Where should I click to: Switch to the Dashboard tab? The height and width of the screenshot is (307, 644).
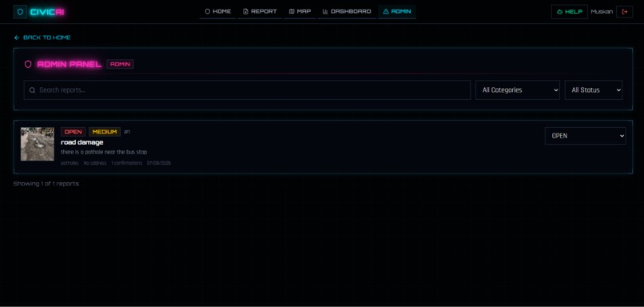coord(347,11)
